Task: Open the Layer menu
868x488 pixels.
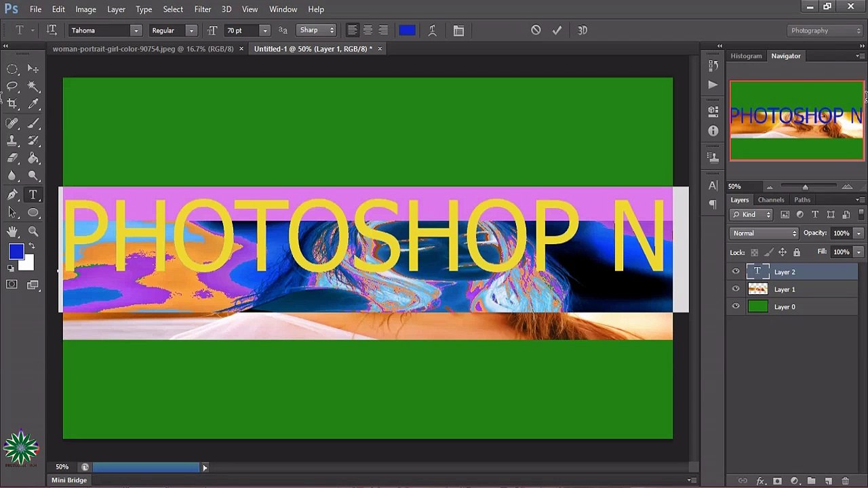Action: coord(116,9)
